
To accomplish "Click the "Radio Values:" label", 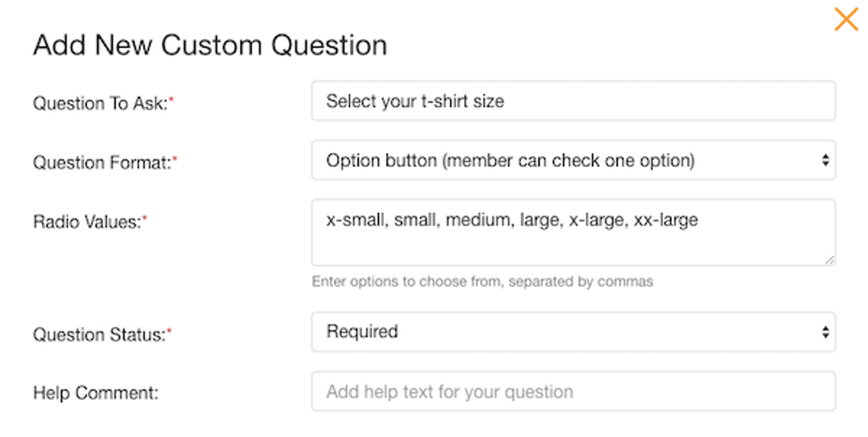I will 87,222.
